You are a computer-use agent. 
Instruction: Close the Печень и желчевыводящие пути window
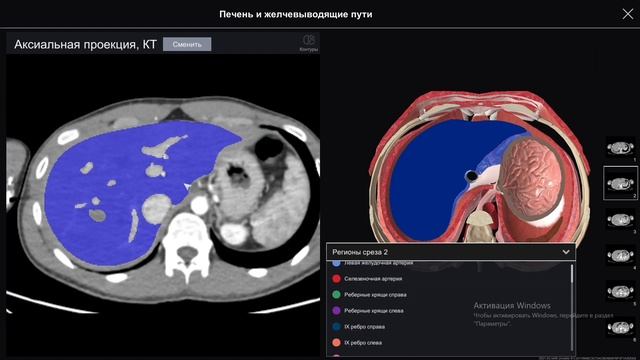click(x=628, y=14)
